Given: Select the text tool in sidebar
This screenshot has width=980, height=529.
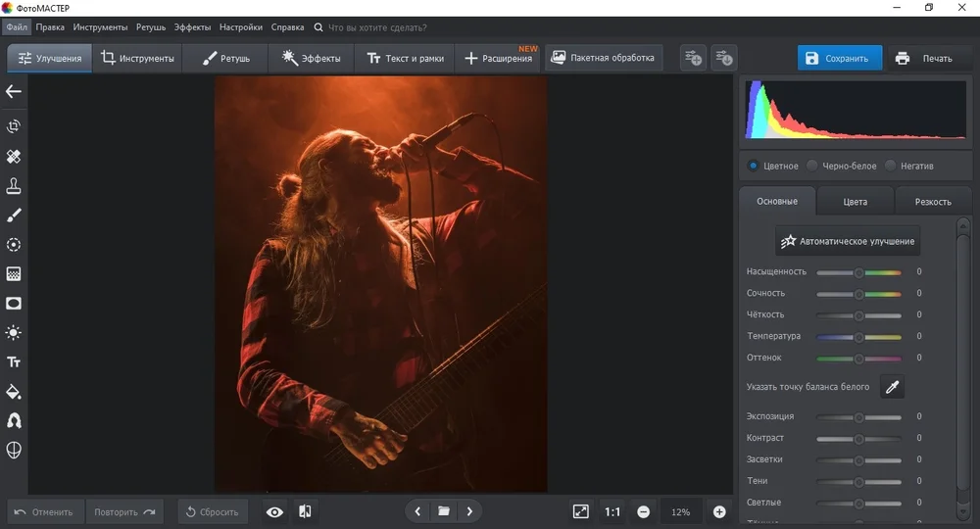Looking at the screenshot, I should (x=14, y=362).
